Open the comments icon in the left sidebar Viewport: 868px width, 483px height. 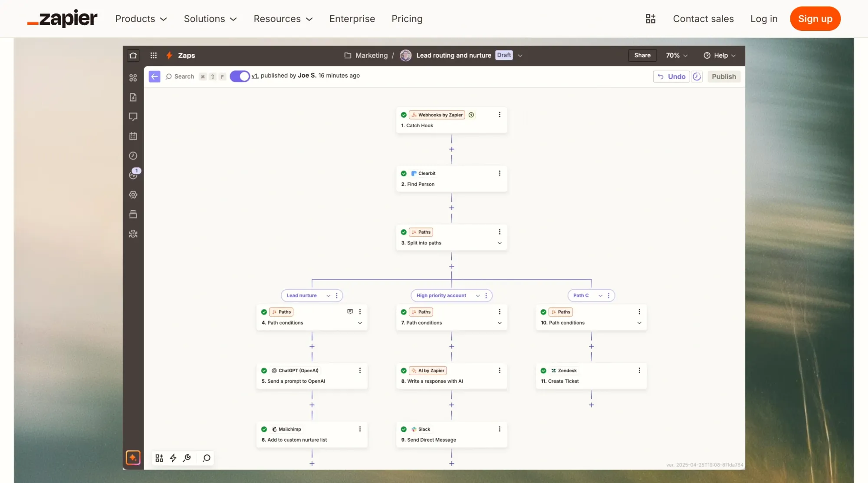[x=133, y=117]
